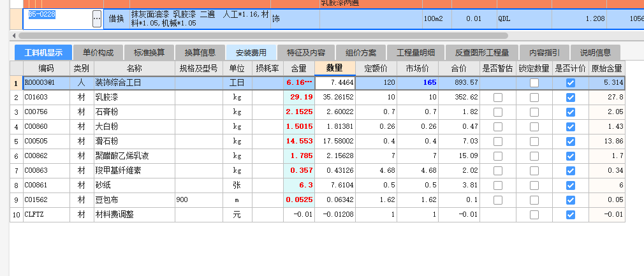Click the 数量 cell showing 7.4464

tap(335, 83)
